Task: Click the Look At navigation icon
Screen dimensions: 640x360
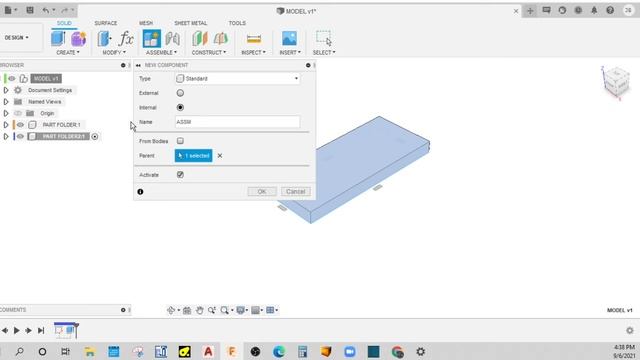Action: [x=187, y=310]
